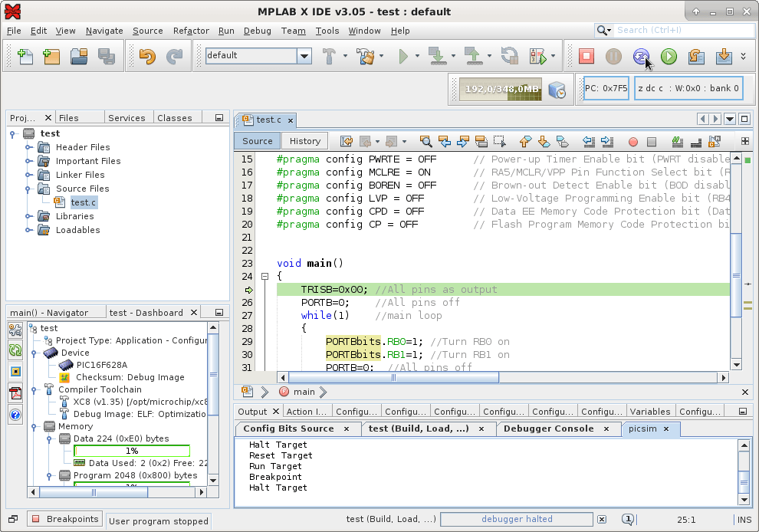
Task: Open the Debug menu
Action: (x=257, y=31)
